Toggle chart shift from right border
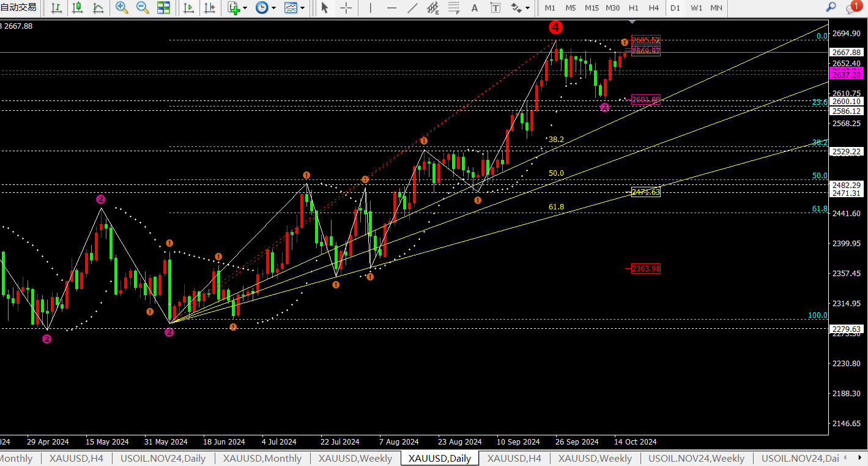868x466 pixels. coord(210,8)
